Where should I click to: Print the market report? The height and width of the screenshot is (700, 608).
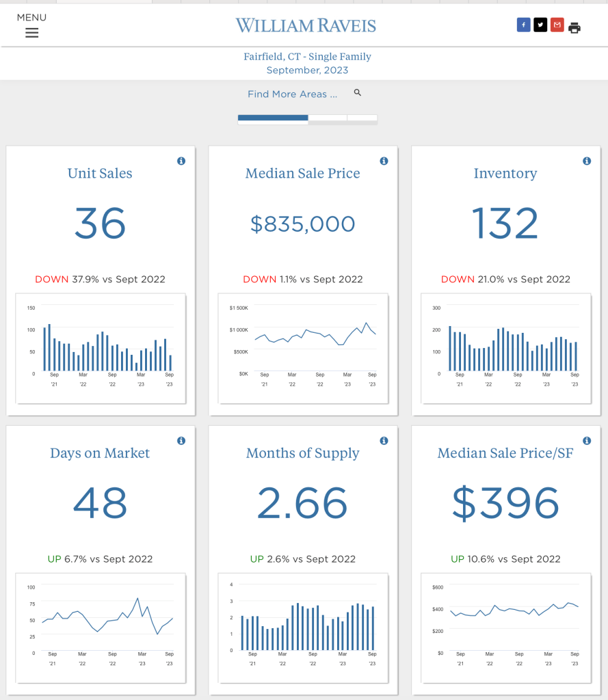(574, 27)
